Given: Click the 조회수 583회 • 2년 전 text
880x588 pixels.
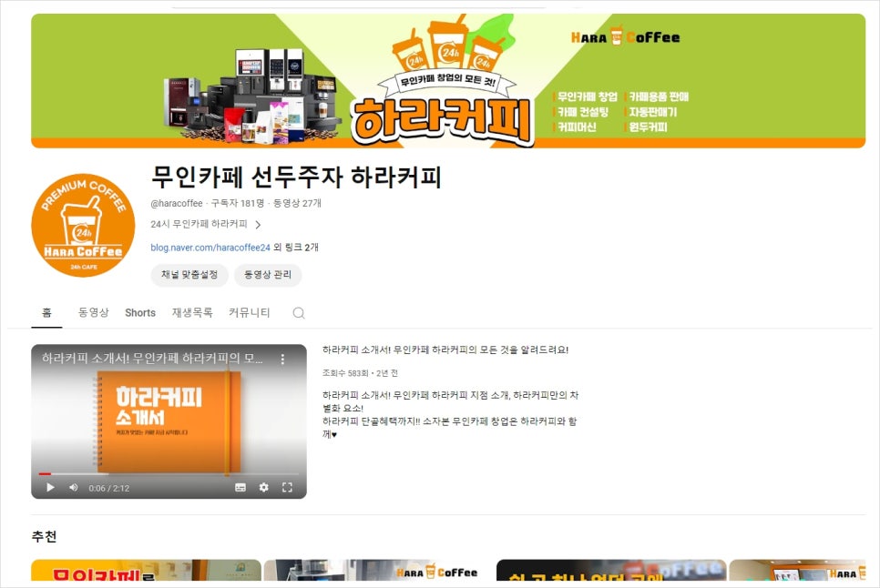Looking at the screenshot, I should (360, 373).
